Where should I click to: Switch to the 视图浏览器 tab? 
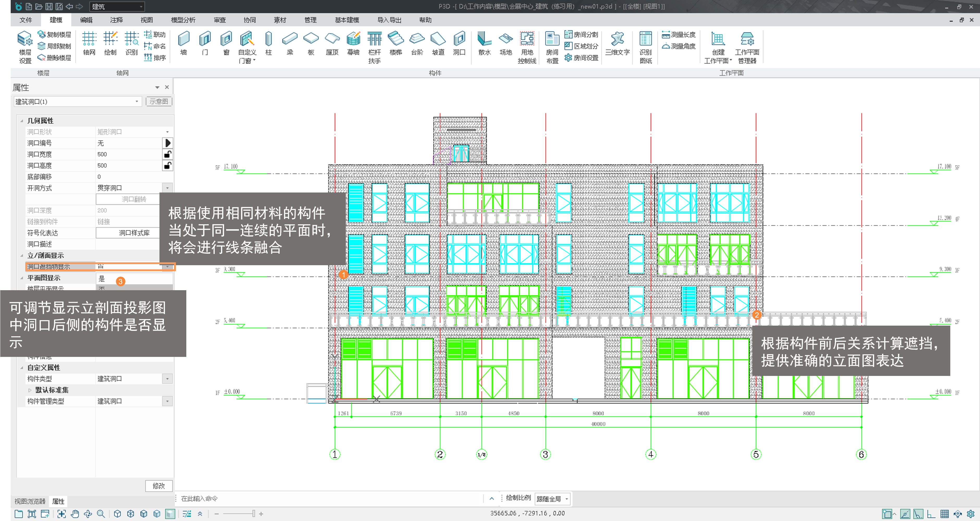pos(30,501)
